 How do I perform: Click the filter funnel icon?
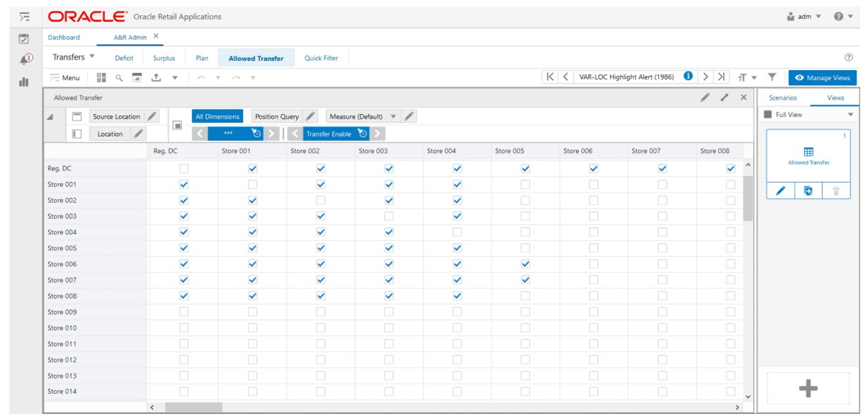click(x=773, y=77)
